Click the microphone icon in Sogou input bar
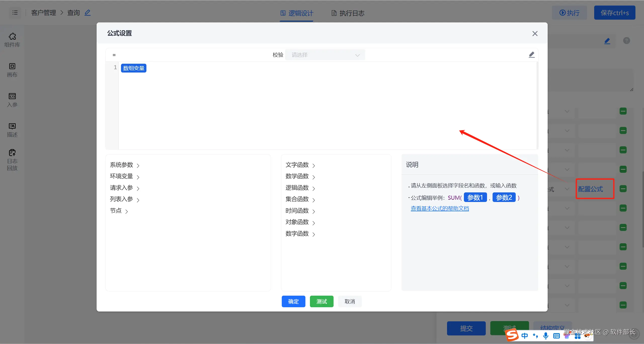 tap(546, 335)
